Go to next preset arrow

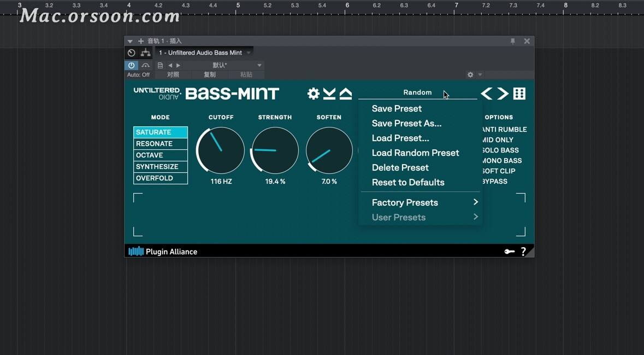(x=503, y=94)
